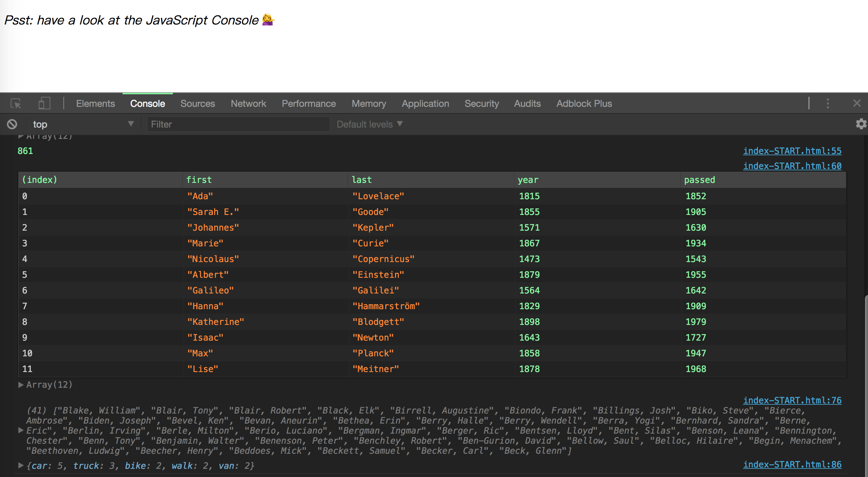Open the Sources tab
The height and width of the screenshot is (477, 868).
coord(198,103)
